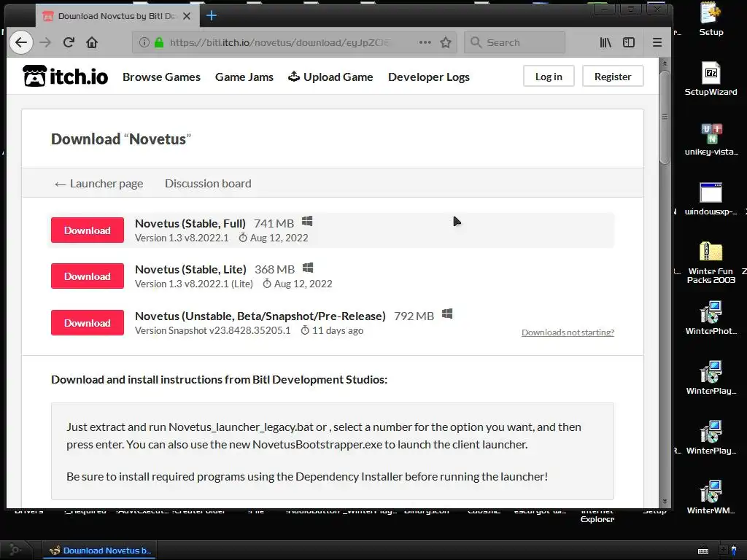This screenshot has width=747, height=560.
Task: Select the unikey-vista desktop icon
Action: point(711,139)
